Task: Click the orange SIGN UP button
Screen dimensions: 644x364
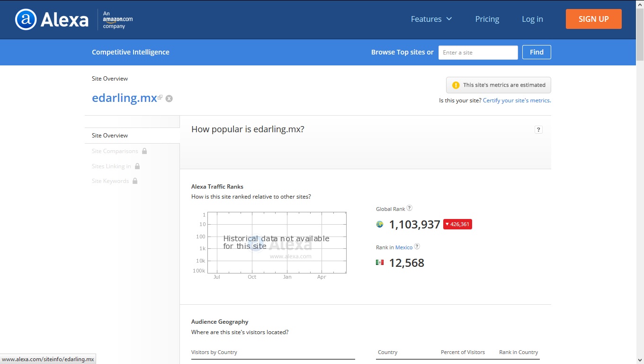Action: coord(593,19)
